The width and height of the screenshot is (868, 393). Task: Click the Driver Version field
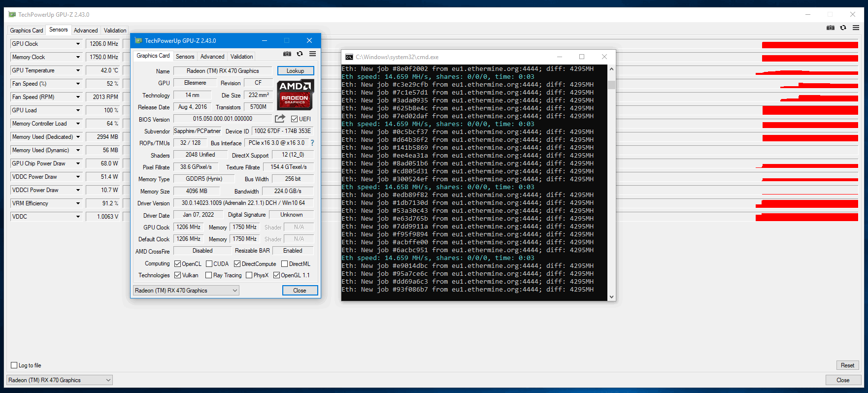point(243,203)
